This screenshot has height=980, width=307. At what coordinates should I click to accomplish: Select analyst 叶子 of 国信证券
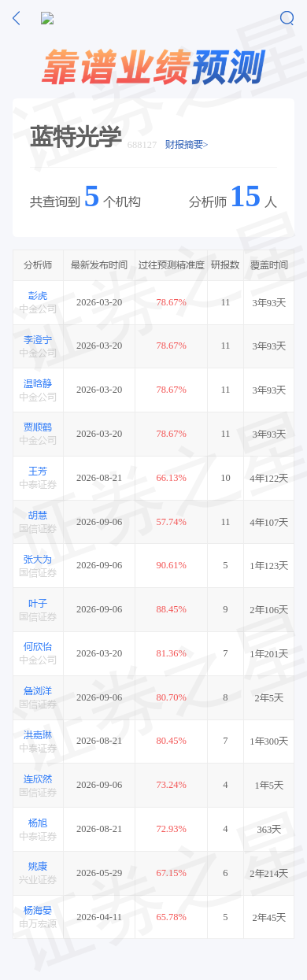(x=38, y=603)
